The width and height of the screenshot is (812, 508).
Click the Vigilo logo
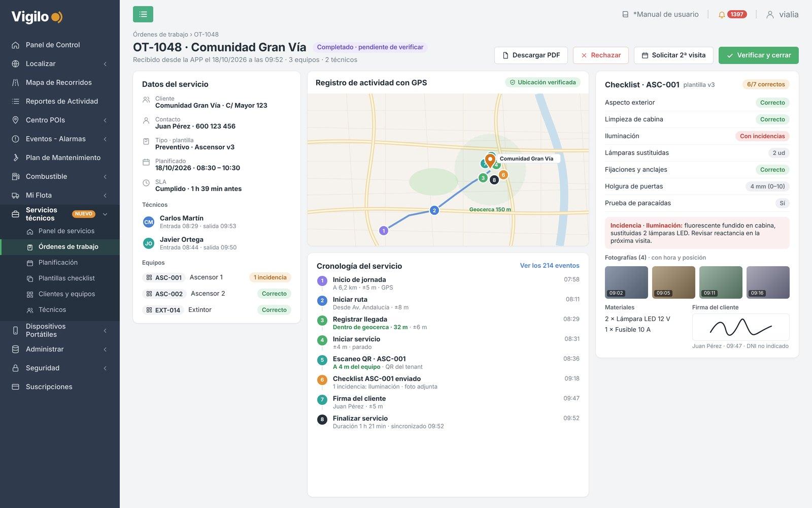click(x=37, y=17)
